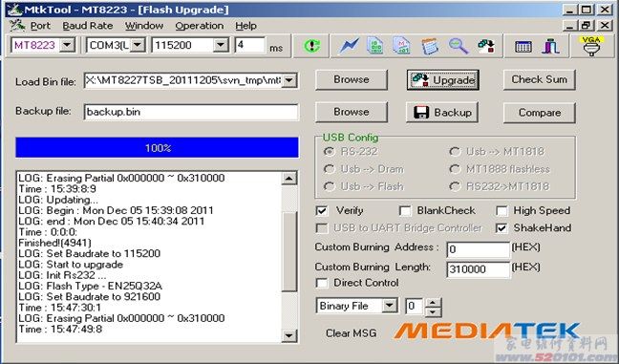Screen dimensions: 619x364
Task: Click the Backup button
Action: click(x=442, y=113)
